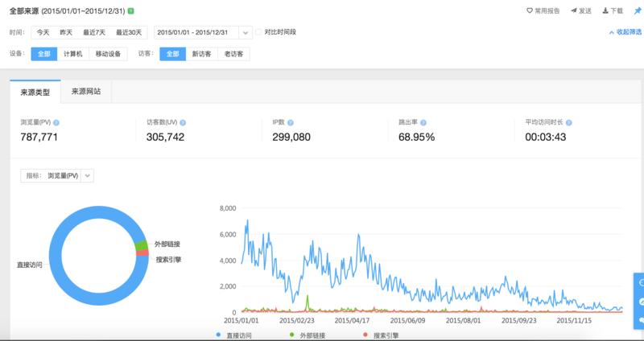Screen dimensions: 644x341
Task: Open the date range dropdown arrow
Action: coord(246,32)
